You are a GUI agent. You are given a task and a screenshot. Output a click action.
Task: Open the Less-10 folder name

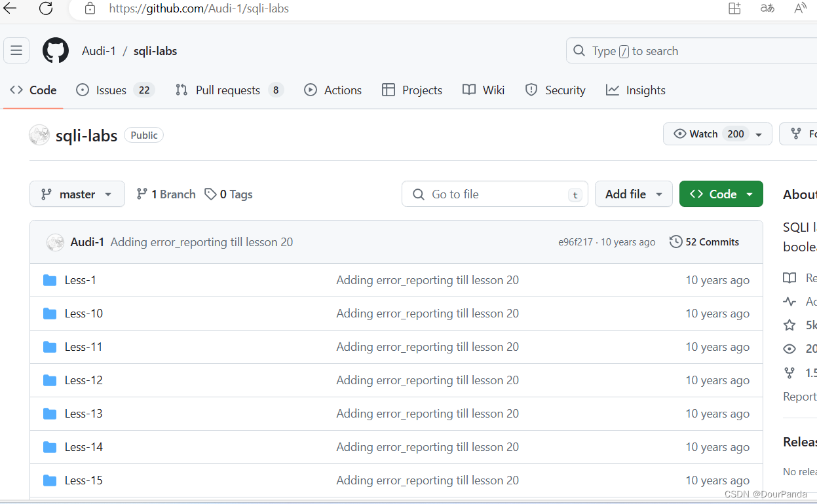coord(84,314)
